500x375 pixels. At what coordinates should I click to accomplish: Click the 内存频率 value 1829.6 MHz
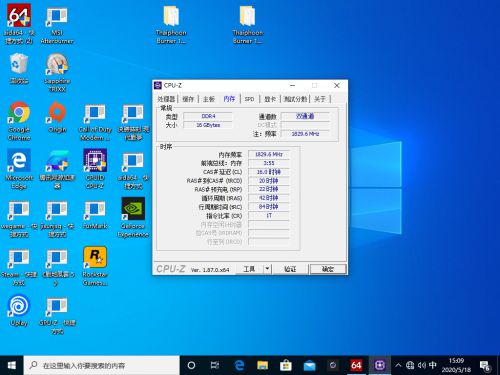[269, 154]
